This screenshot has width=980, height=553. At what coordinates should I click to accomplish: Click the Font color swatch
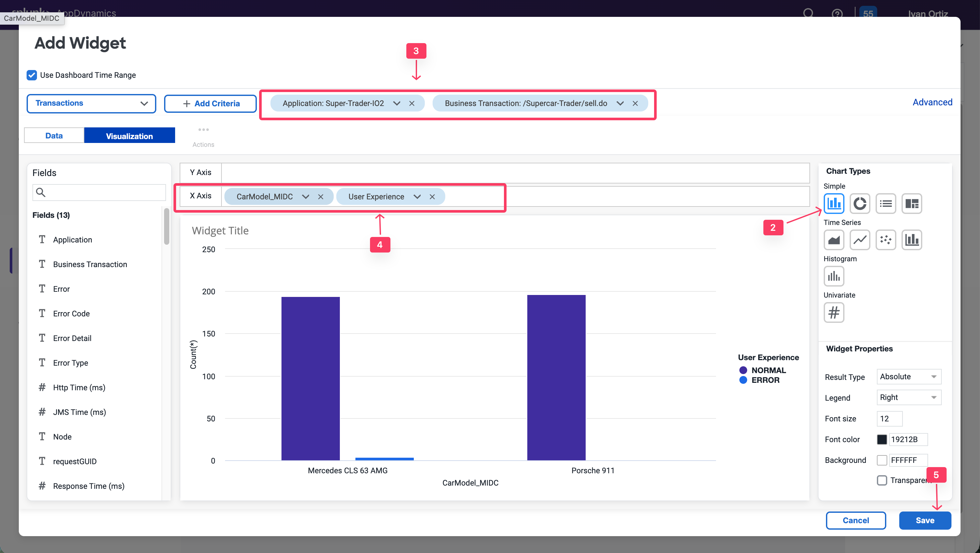point(881,439)
